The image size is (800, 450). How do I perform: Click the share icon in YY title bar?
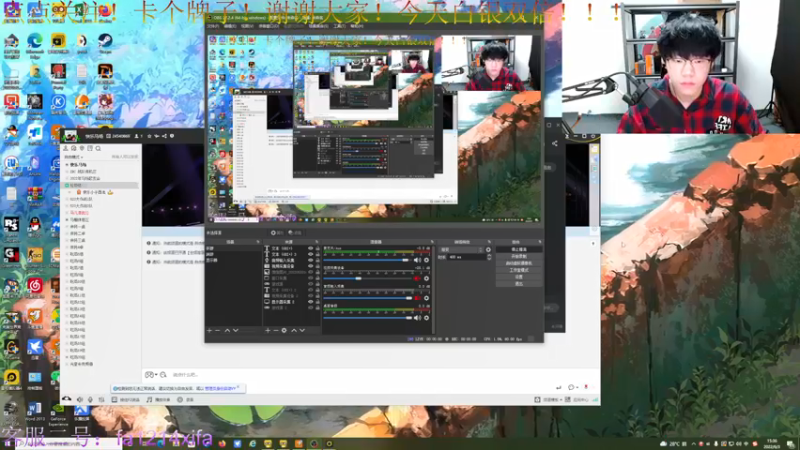[x=164, y=136]
